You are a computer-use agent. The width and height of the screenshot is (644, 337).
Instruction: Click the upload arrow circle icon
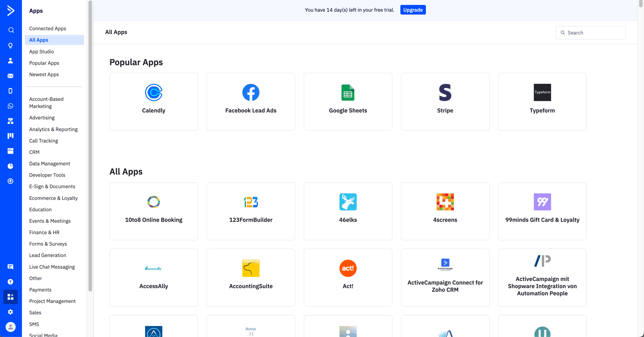coord(11,181)
